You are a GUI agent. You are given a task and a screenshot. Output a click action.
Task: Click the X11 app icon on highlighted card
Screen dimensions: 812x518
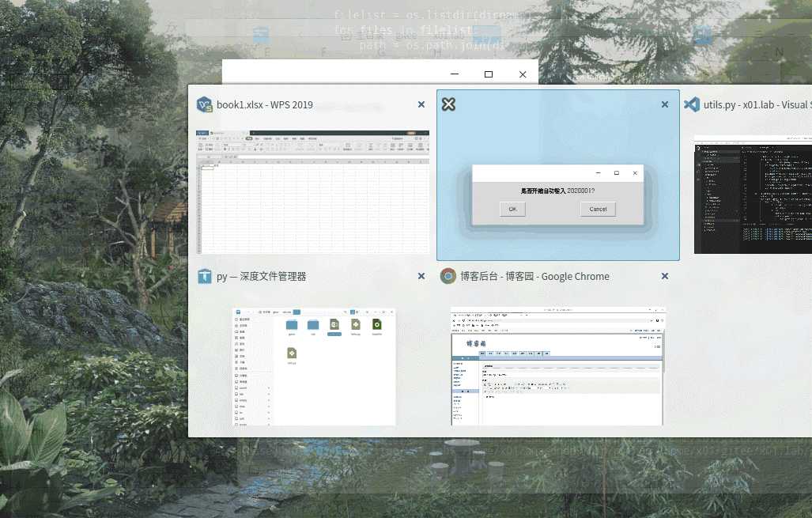tap(448, 104)
